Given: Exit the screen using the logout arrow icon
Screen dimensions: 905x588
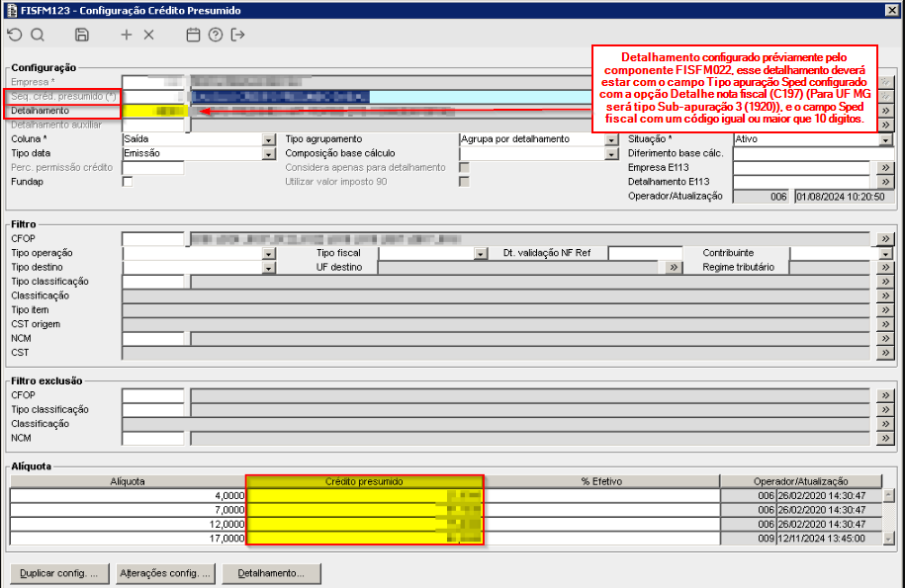Looking at the screenshot, I should [x=237, y=36].
